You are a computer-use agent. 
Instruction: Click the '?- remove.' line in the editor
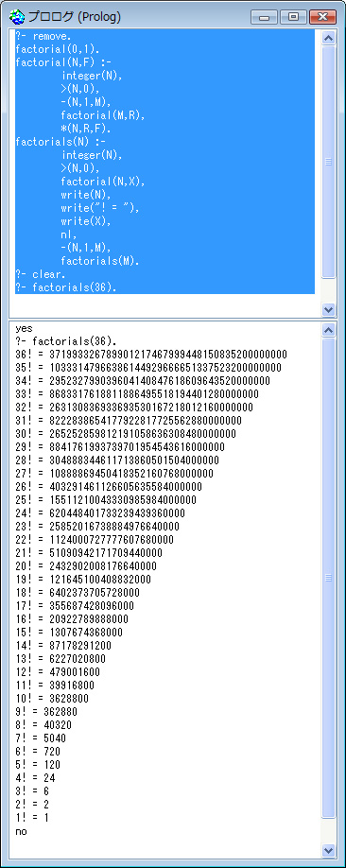pos(43,36)
